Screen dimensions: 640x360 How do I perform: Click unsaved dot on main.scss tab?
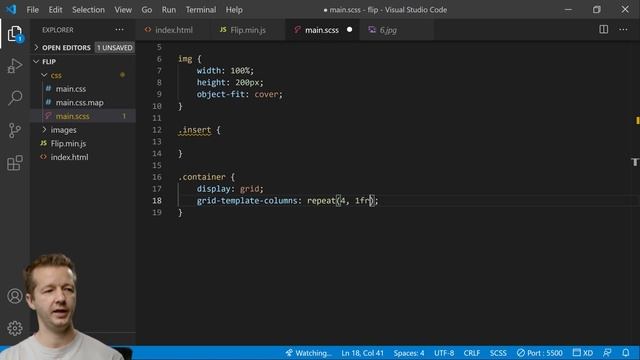pos(349,29)
